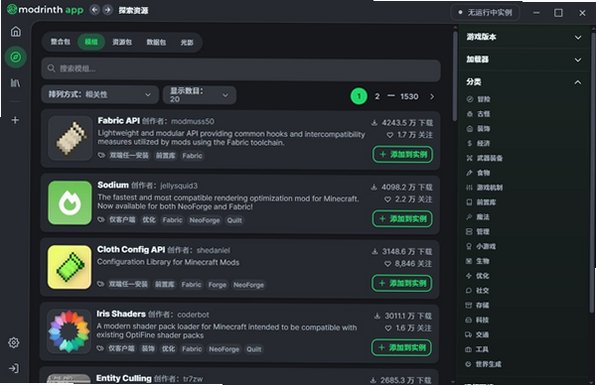Open the Home page from sidebar
The image size is (596, 385).
coord(16,32)
